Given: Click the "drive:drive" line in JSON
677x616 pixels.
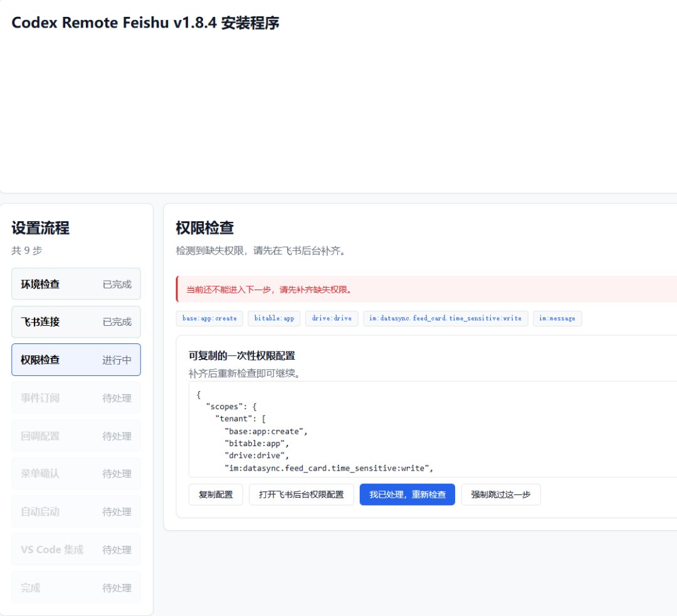Looking at the screenshot, I should [256, 456].
